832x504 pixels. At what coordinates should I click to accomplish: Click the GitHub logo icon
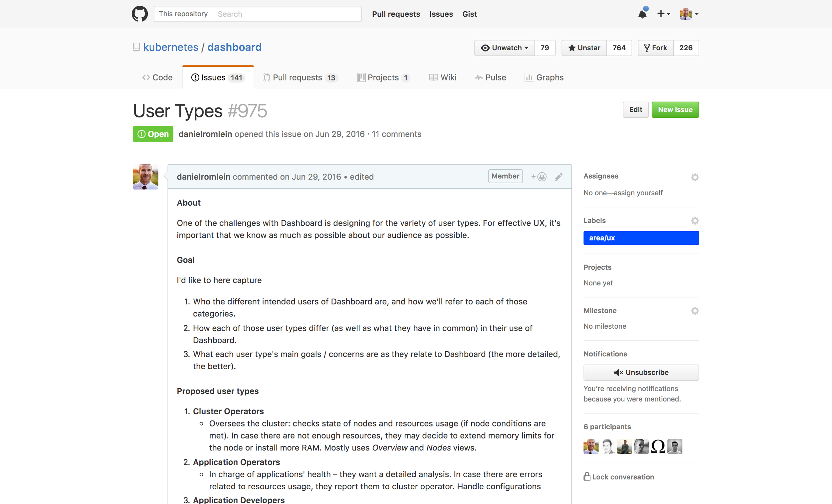pos(139,14)
